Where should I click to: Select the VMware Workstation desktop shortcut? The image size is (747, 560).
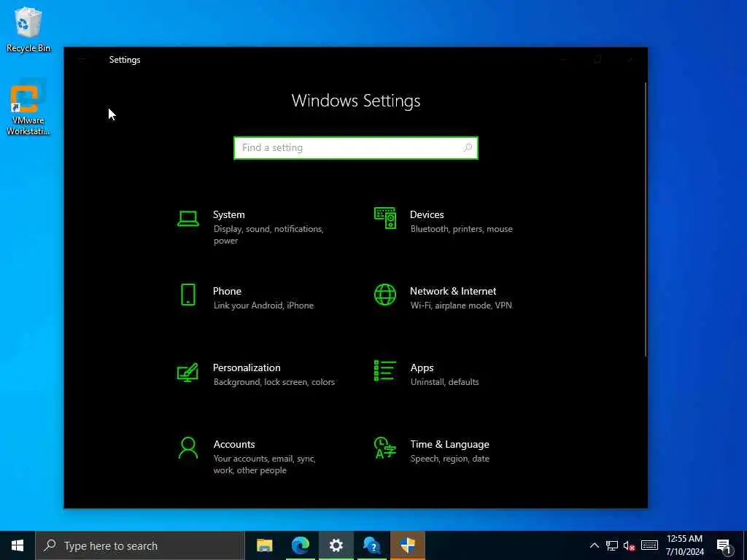pos(28,108)
